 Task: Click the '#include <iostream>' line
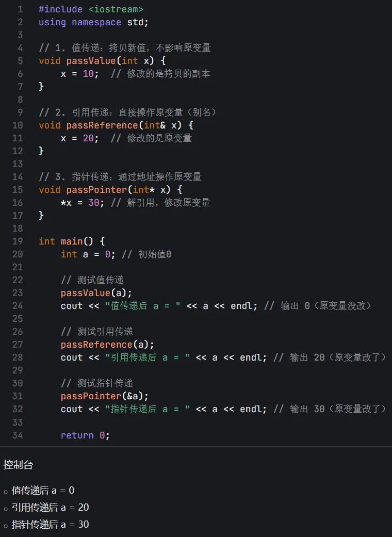pos(91,9)
